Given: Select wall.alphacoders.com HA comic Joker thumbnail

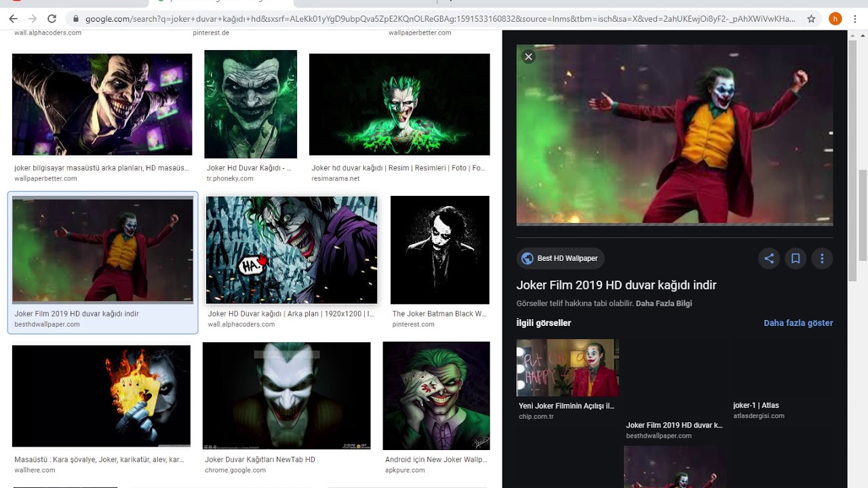Looking at the screenshot, I should pyautogui.click(x=292, y=250).
